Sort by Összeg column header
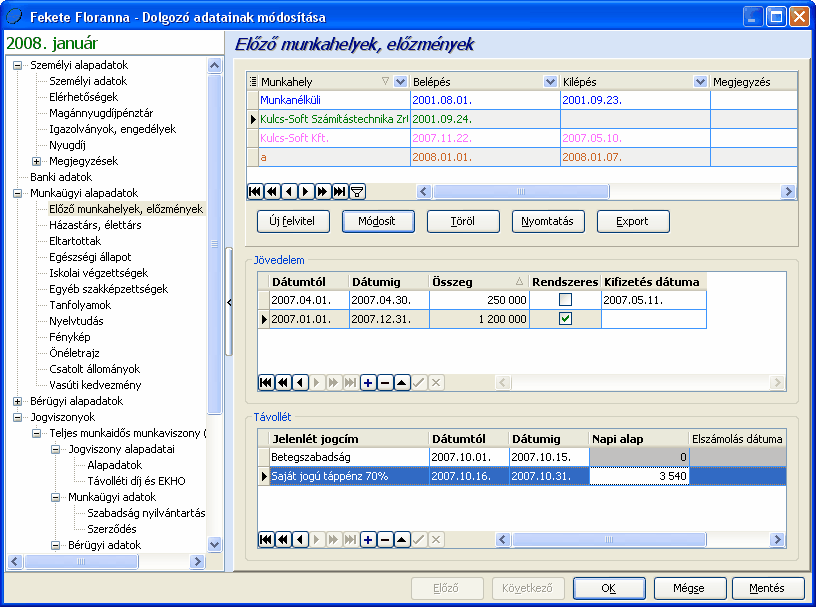Screen dimensions: 816x607 point(478,282)
